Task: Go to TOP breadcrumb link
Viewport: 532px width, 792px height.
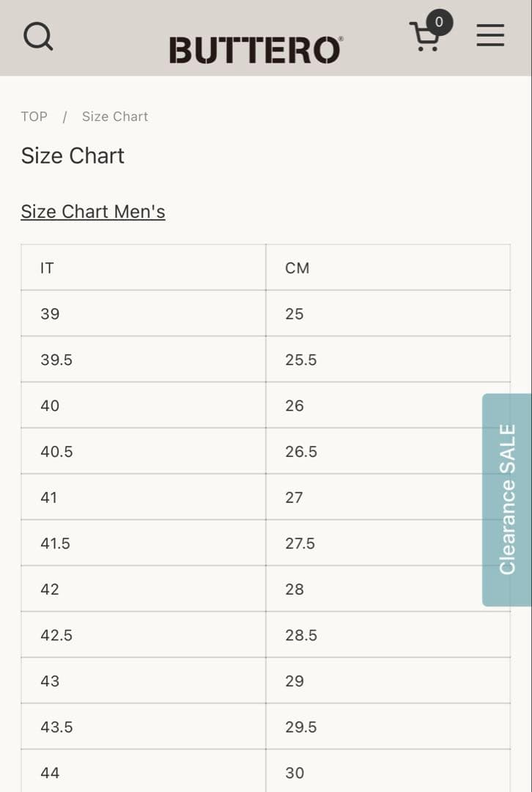Action: (x=34, y=117)
